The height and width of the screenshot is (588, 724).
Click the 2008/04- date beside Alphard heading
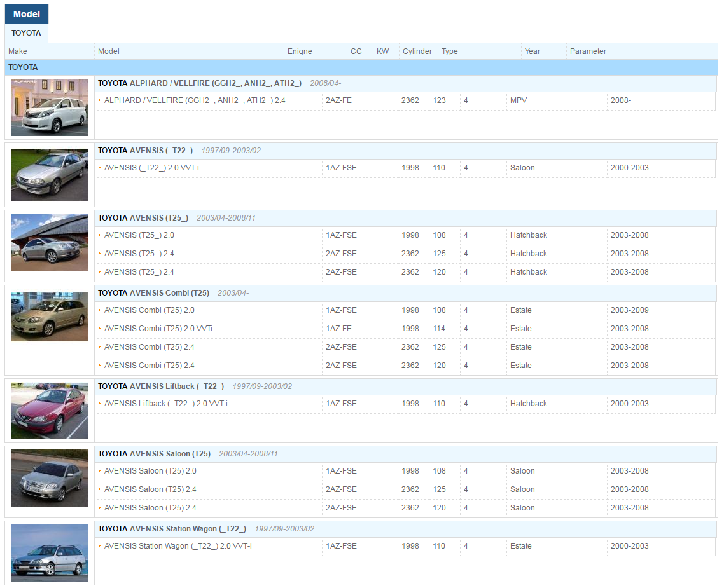tap(325, 83)
